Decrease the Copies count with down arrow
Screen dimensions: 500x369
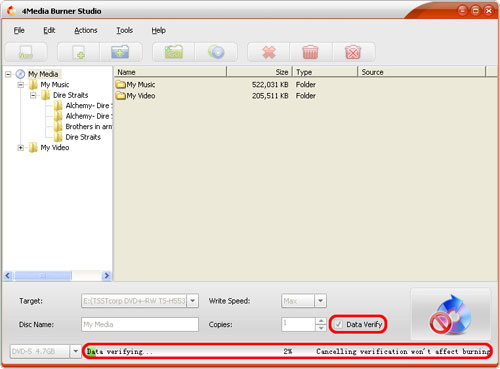(321, 328)
